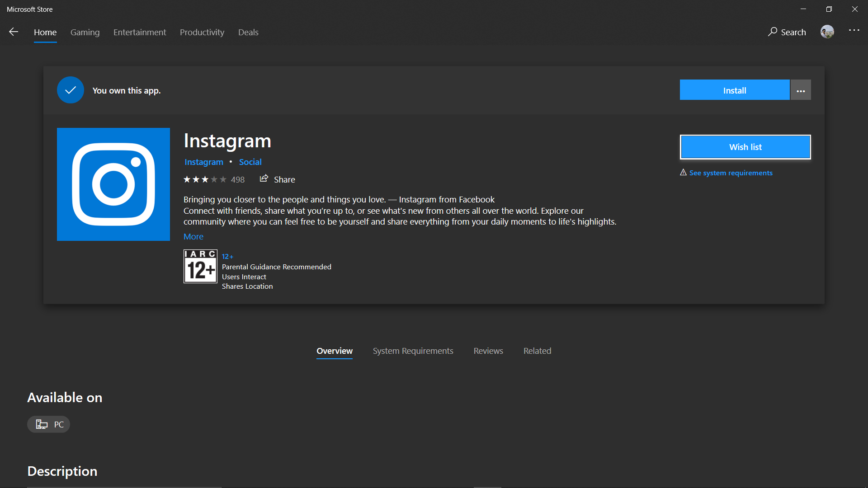Click the Users Interact text
Viewport: 868px width, 488px height.
pyautogui.click(x=244, y=277)
